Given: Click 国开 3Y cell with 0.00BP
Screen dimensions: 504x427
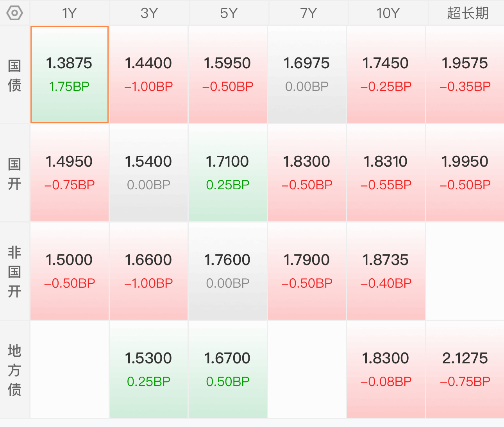Looking at the screenshot, I should click(x=148, y=173).
